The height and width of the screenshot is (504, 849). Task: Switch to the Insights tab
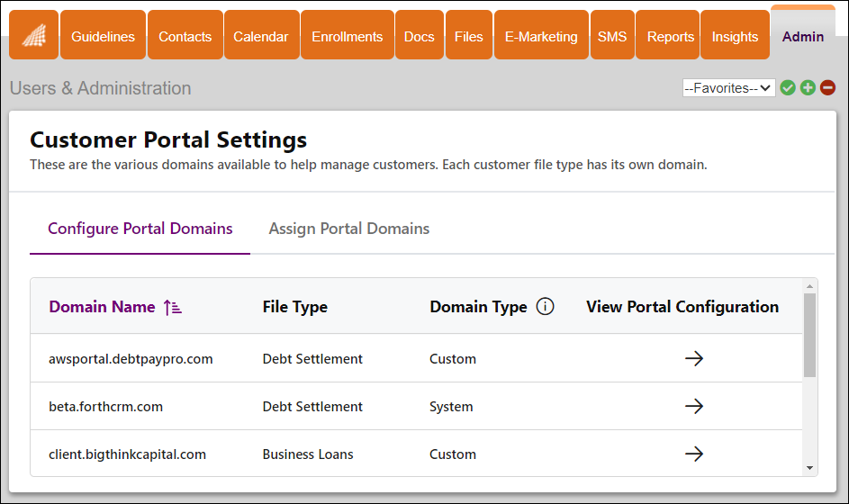[x=735, y=34]
